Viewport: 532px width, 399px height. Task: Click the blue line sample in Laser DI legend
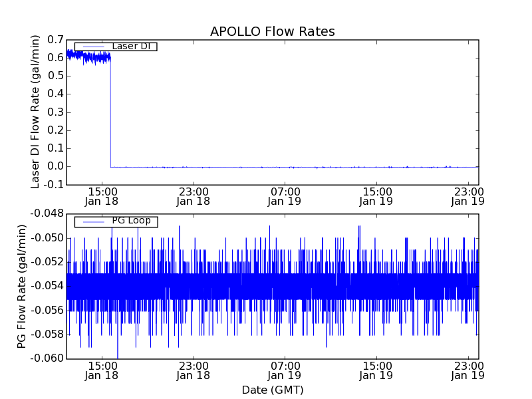(94, 47)
